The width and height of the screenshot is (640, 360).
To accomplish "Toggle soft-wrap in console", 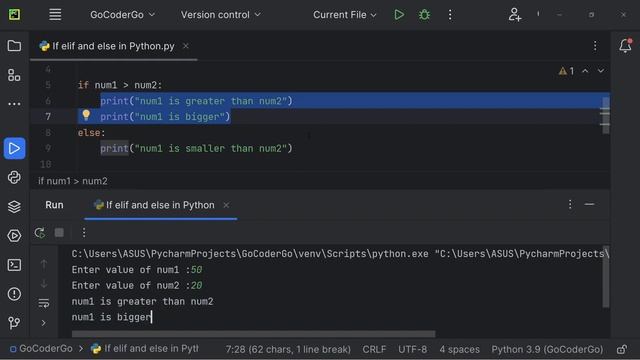I will coord(44,303).
